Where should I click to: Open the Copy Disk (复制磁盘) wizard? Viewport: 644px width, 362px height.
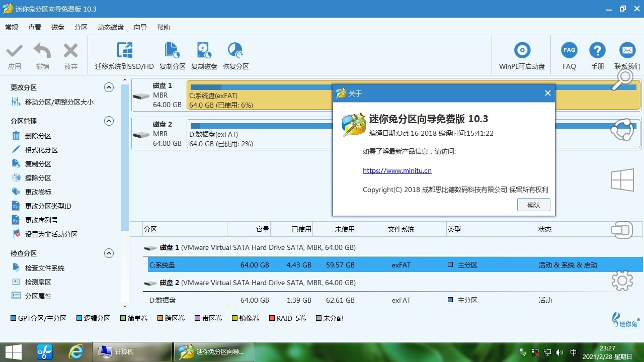pos(204,55)
